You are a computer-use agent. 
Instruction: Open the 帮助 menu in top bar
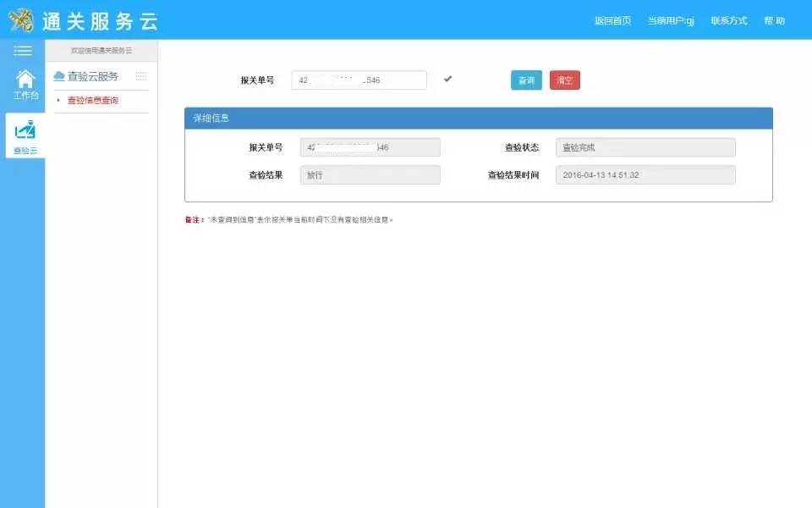tap(774, 19)
